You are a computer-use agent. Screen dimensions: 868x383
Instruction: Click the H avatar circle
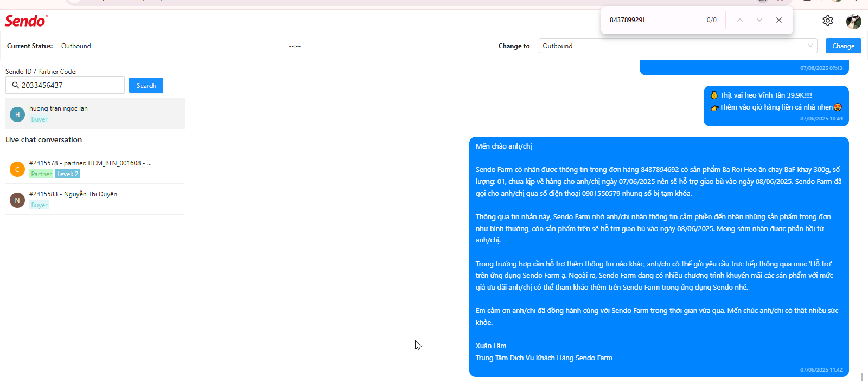(17, 114)
